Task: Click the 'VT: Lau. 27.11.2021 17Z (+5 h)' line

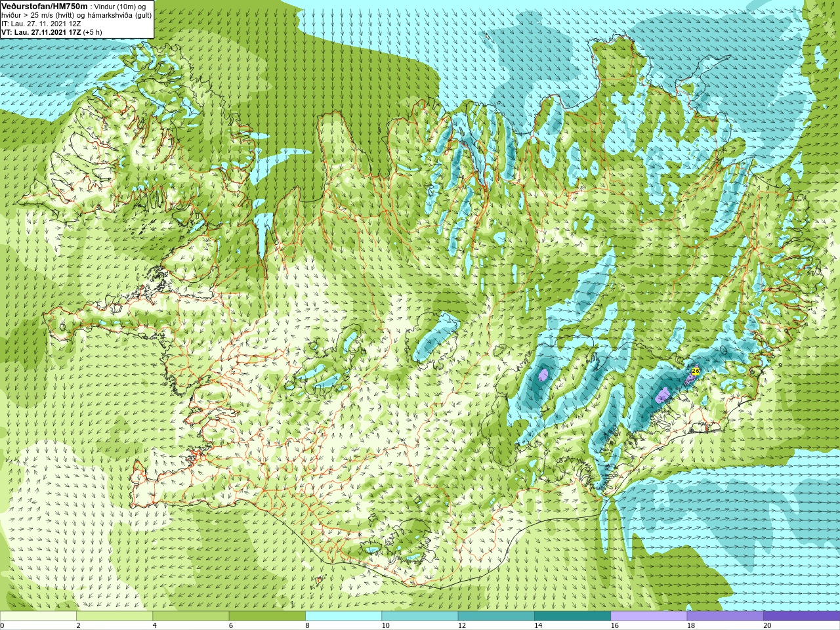Action: tap(51, 32)
